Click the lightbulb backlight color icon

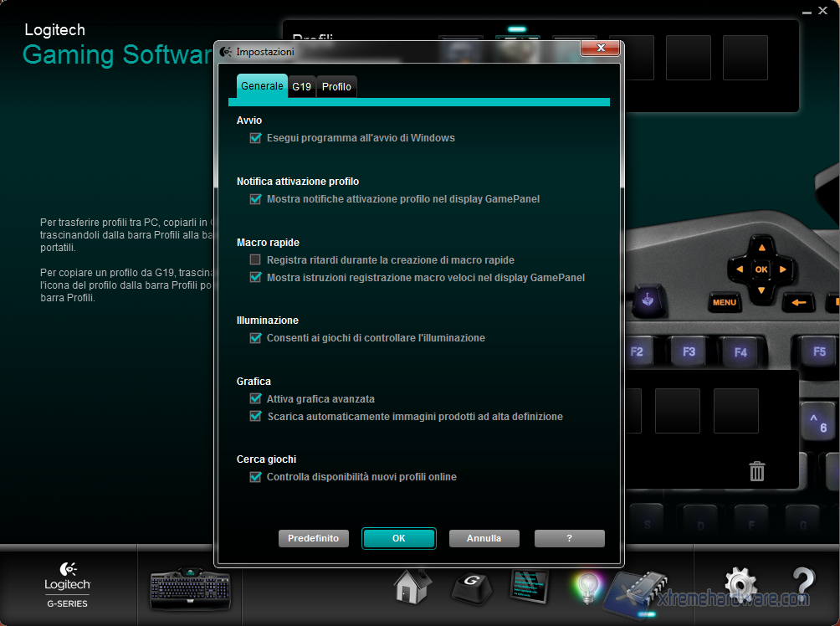click(587, 588)
